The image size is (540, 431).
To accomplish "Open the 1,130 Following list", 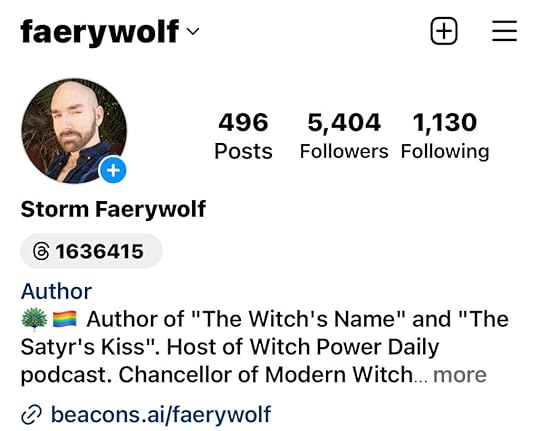I will (445, 136).
